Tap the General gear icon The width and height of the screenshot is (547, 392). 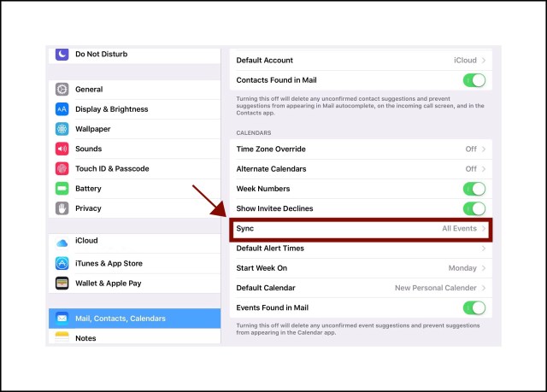(62, 89)
